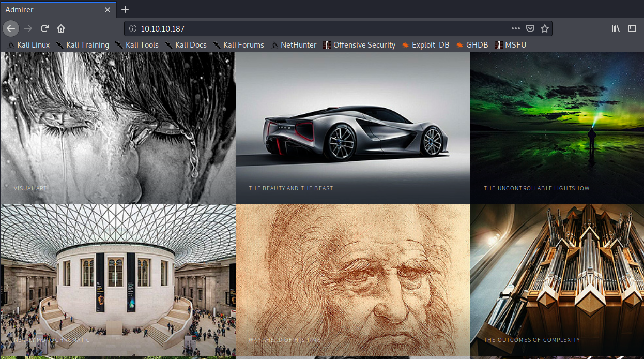Reload the current page
The image size is (644, 359).
[44, 28]
